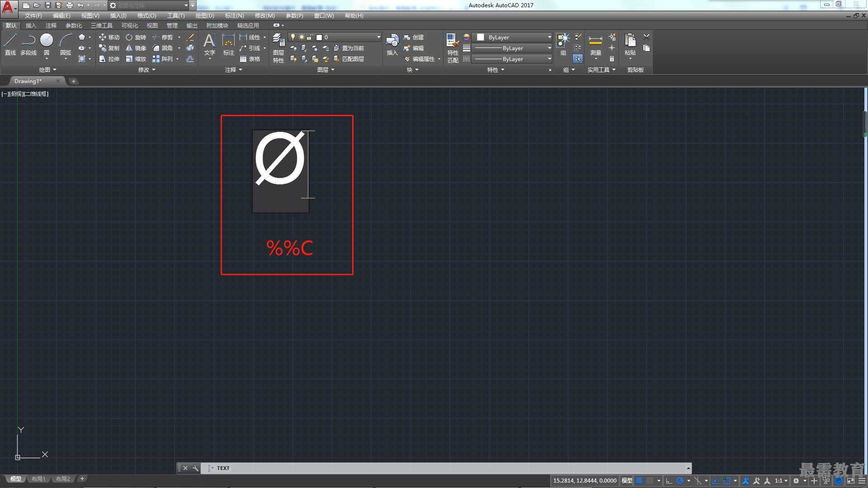Viewport: 868px width, 488px height.
Task: Expand the 修改 (Modify) panel
Action: 146,70
